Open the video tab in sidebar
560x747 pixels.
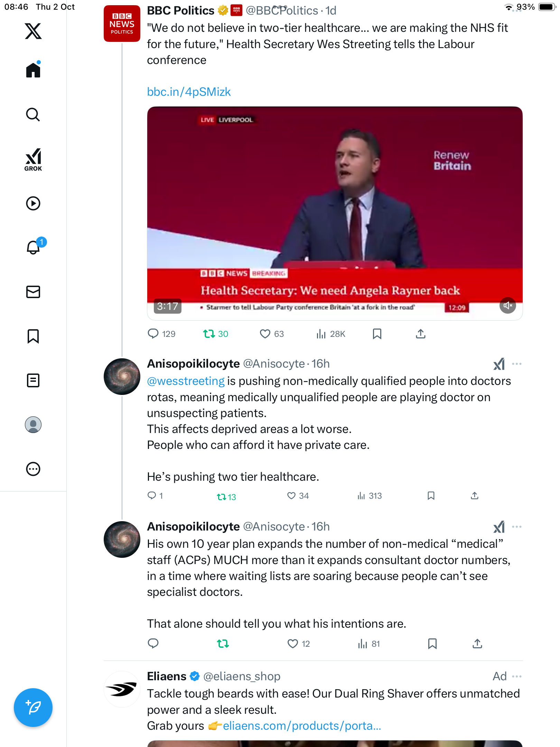(x=33, y=203)
